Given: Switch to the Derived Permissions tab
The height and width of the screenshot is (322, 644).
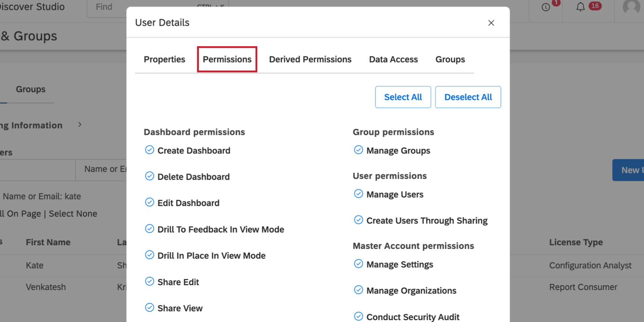Looking at the screenshot, I should pyautogui.click(x=310, y=59).
